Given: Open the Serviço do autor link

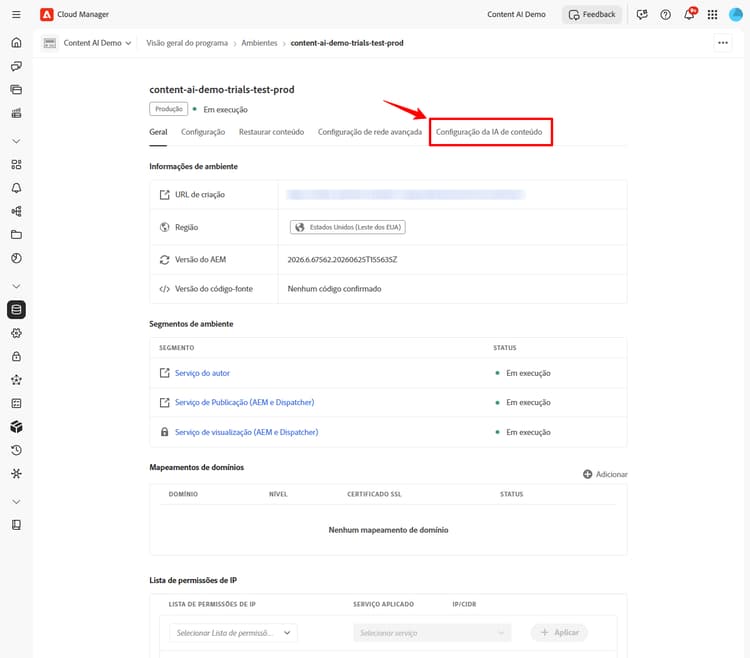Looking at the screenshot, I should [x=202, y=373].
